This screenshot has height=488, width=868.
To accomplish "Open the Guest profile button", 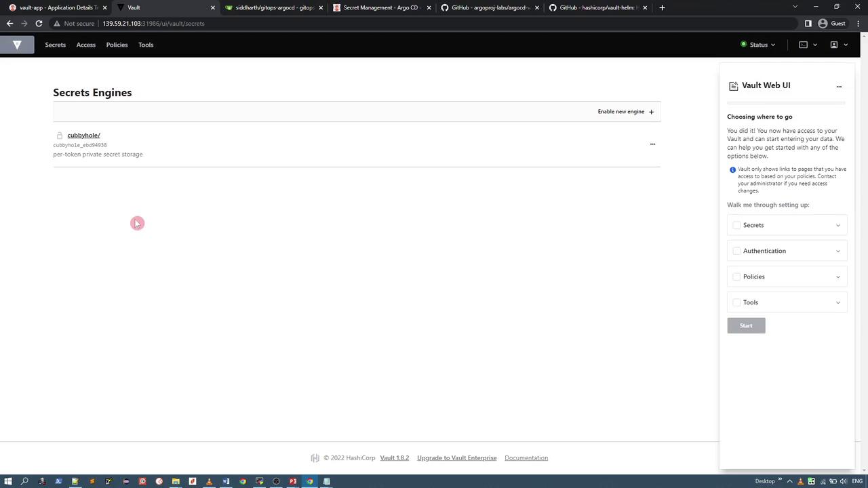I will 832,23.
